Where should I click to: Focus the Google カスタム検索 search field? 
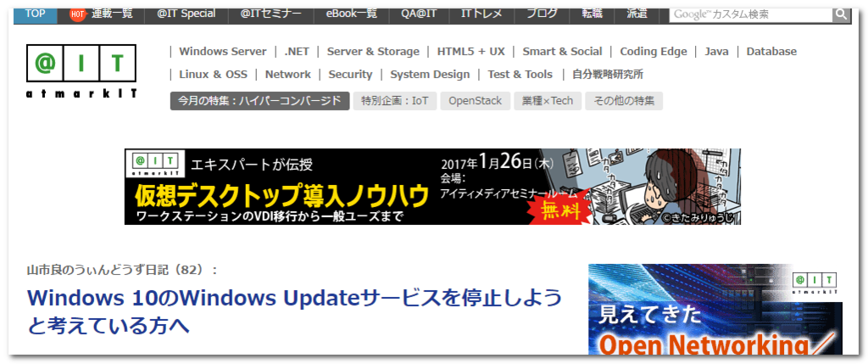(x=751, y=15)
